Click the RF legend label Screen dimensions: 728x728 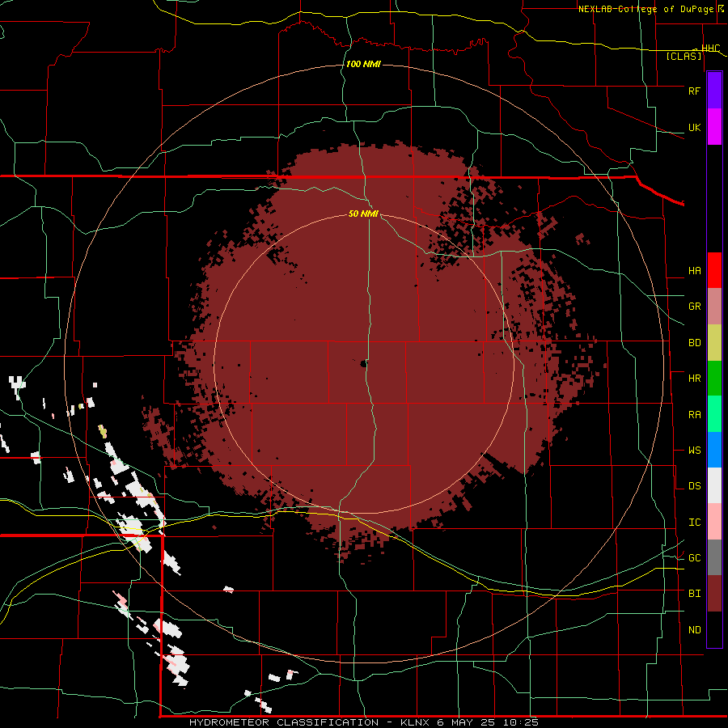[x=694, y=91]
